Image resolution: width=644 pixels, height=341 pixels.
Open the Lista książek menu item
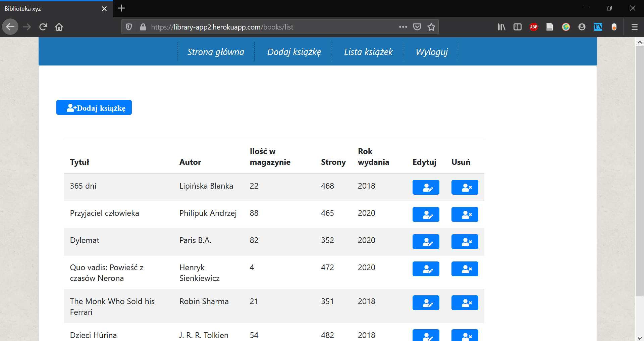click(x=368, y=52)
